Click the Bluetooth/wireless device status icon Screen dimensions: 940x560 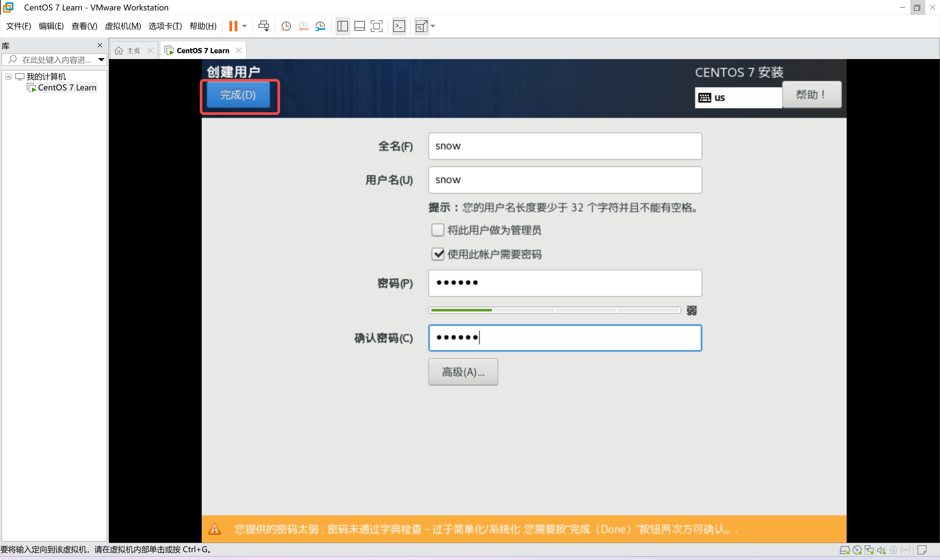(x=905, y=550)
